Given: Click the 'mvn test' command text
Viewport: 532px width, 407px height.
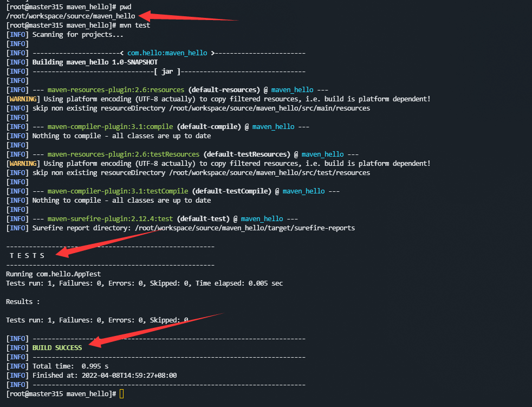Looking at the screenshot, I should point(135,25).
